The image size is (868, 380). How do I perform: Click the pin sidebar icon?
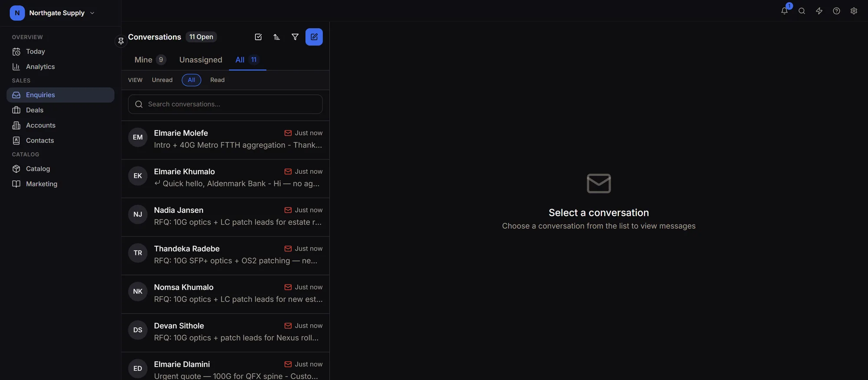[121, 41]
